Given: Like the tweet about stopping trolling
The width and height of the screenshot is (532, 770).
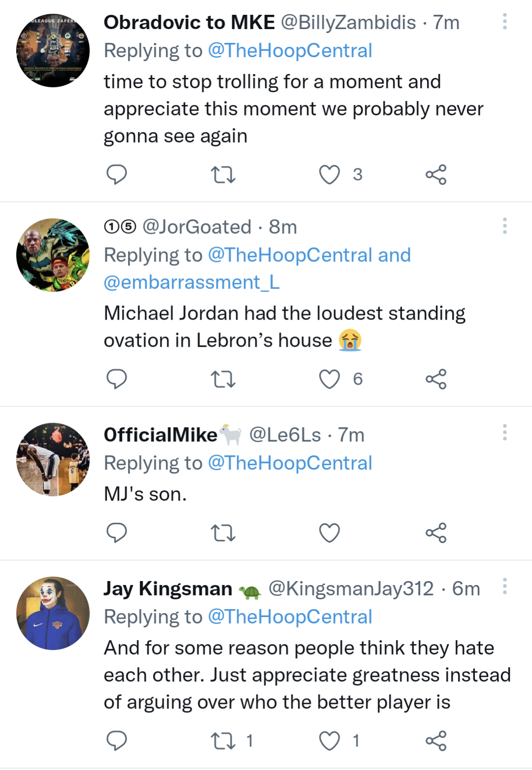Looking at the screenshot, I should click(329, 175).
